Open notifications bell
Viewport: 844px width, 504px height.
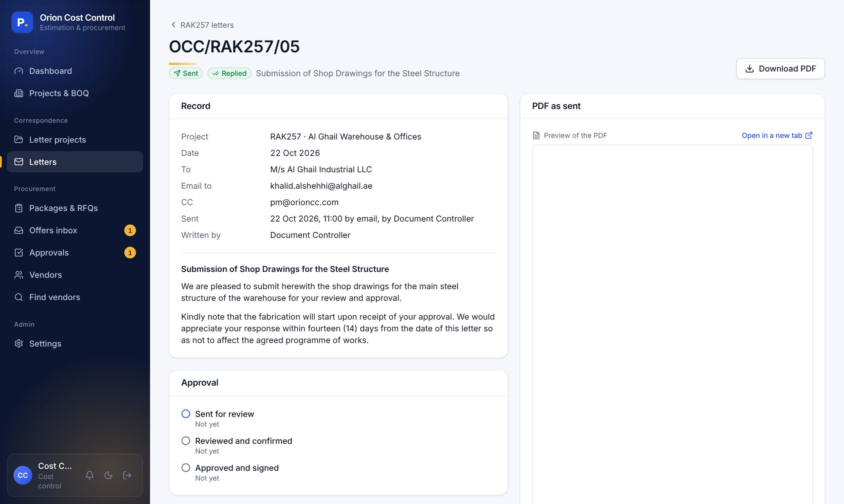(89, 475)
